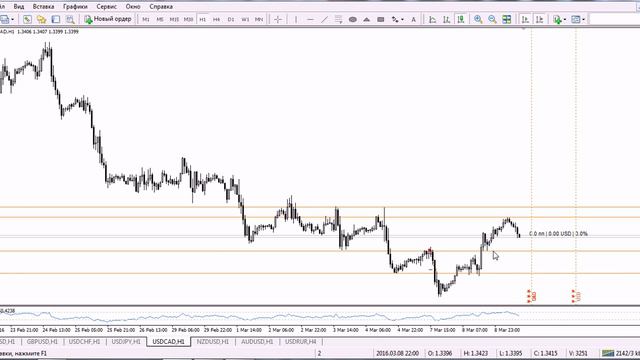Open the Strategy Tester magnifier icon
The height and width of the screenshot is (360, 640).
click(x=70, y=19)
